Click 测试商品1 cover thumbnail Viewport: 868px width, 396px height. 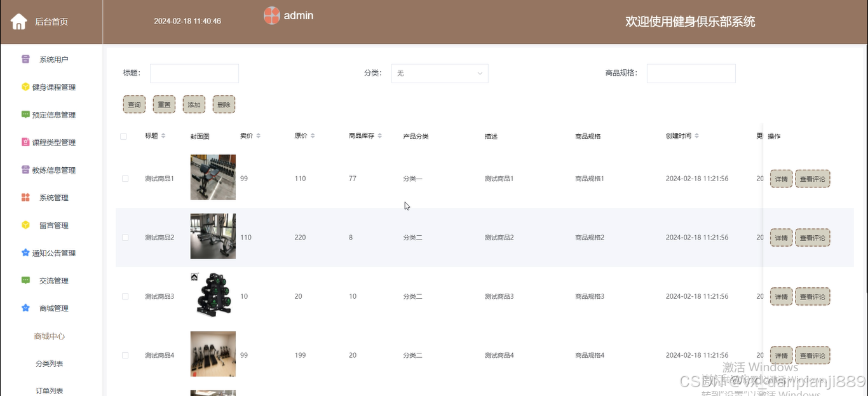(213, 177)
